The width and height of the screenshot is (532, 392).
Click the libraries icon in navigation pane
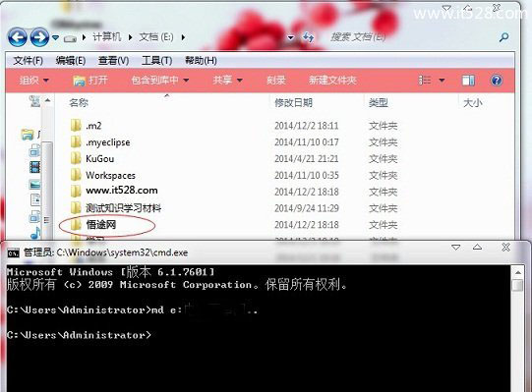28,135
